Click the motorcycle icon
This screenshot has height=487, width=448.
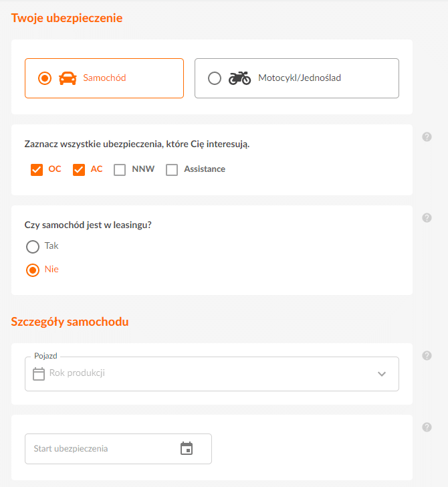coord(239,78)
